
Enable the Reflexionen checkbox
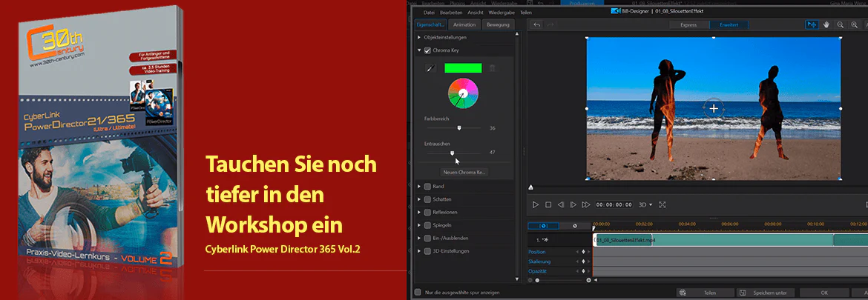427,212
